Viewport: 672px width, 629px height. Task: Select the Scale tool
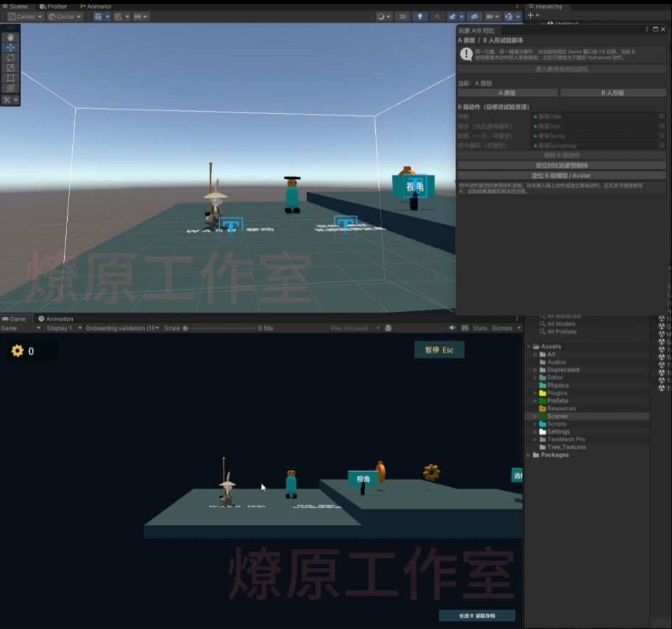click(x=11, y=68)
